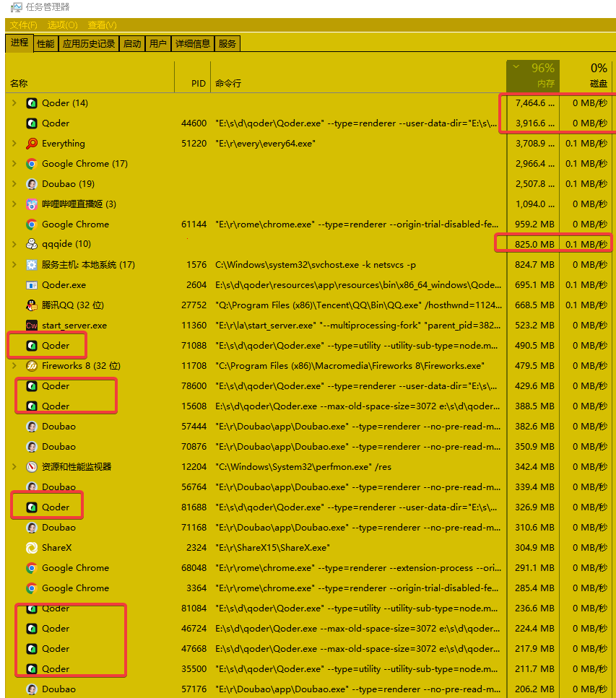The image size is (616, 698).
Task: Click the qqqide (10) icon
Action: coord(32,244)
